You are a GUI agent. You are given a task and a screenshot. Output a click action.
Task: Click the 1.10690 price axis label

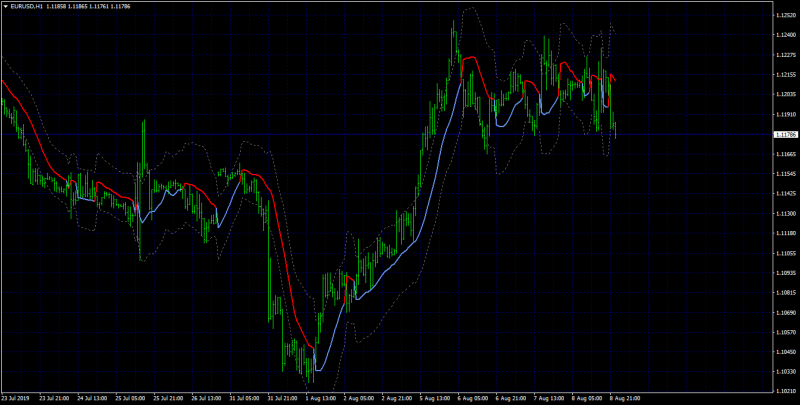pyautogui.click(x=785, y=313)
